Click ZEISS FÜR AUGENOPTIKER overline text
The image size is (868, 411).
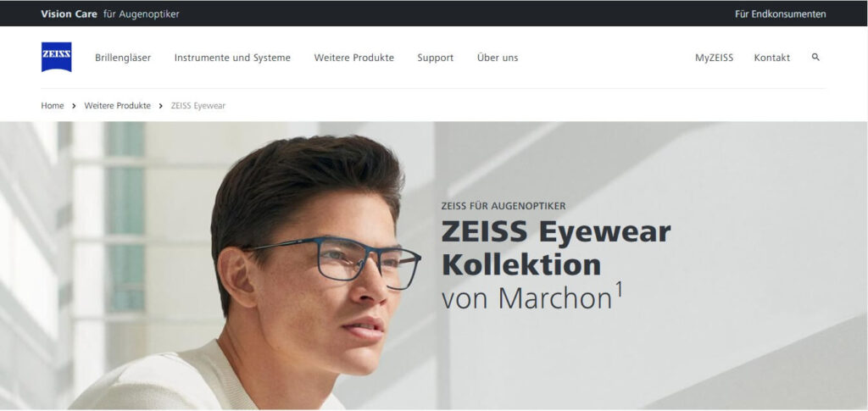[x=504, y=206]
